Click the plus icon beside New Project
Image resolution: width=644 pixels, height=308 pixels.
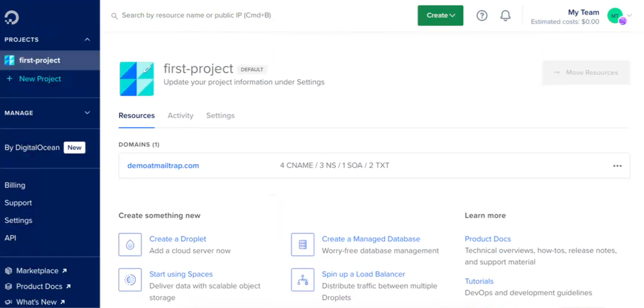coord(9,79)
